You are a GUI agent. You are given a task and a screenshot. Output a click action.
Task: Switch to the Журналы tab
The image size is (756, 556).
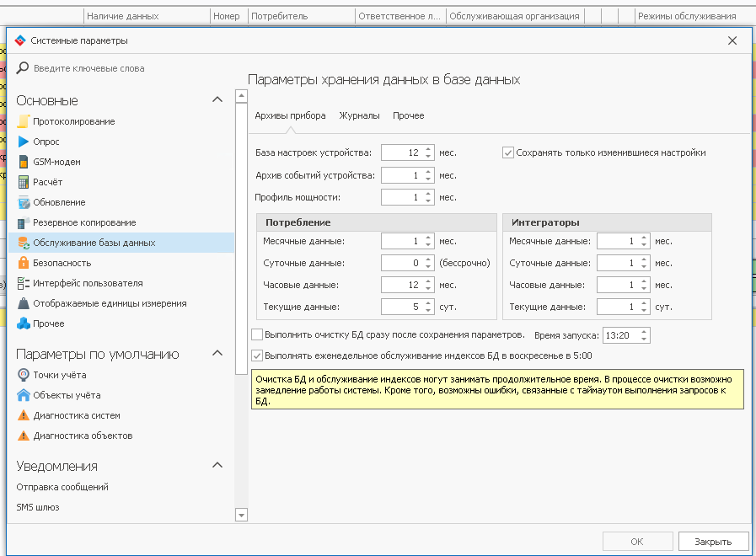pos(359,115)
